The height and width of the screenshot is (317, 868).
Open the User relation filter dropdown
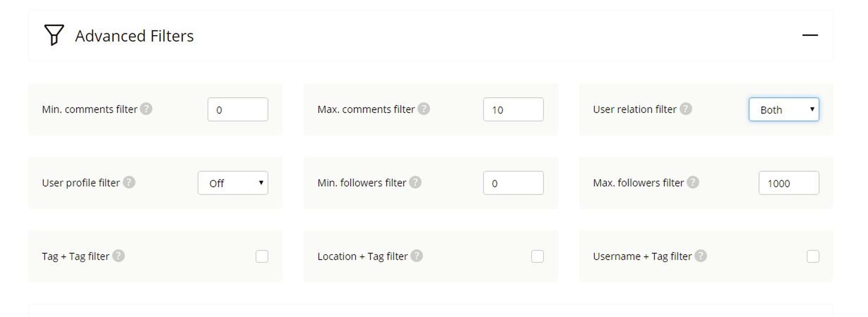point(784,109)
